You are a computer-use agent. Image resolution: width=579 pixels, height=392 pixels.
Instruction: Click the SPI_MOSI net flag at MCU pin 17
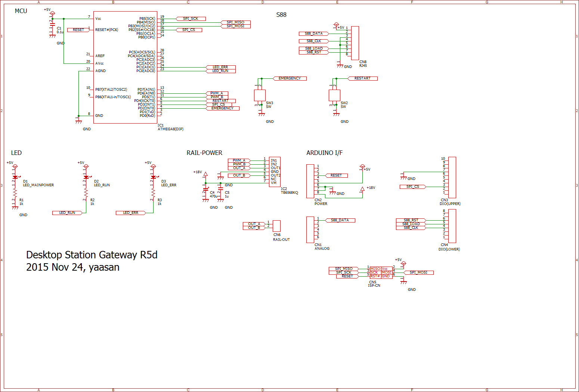tap(235, 26)
